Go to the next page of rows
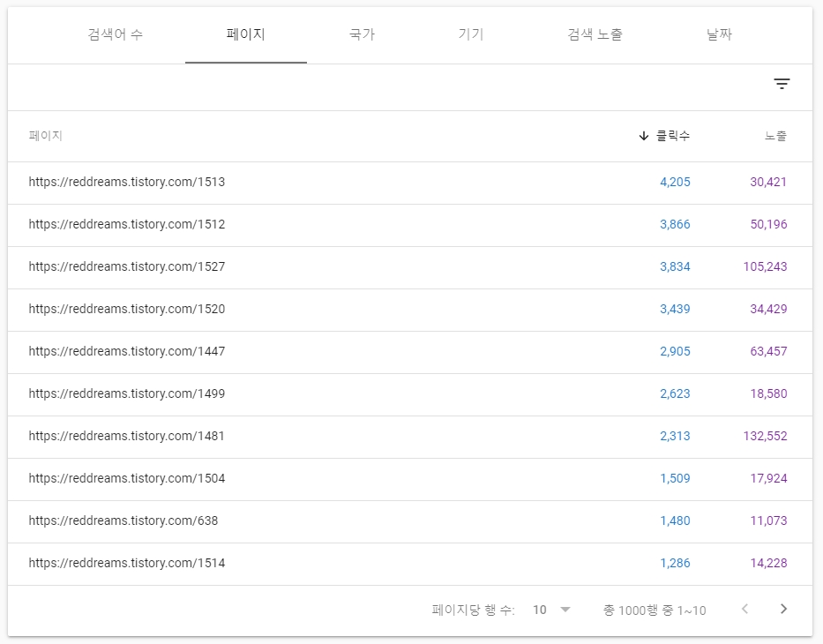 [783, 609]
